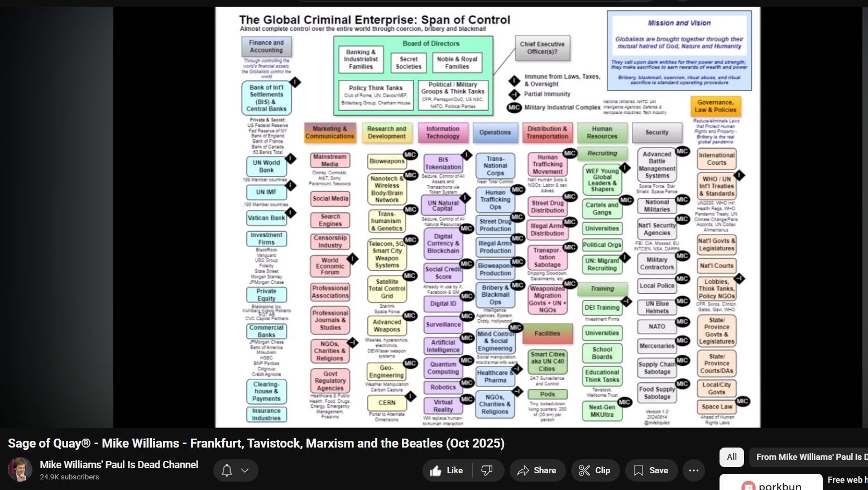868x490 pixels.
Task: Select the All filter chip
Action: click(731, 457)
